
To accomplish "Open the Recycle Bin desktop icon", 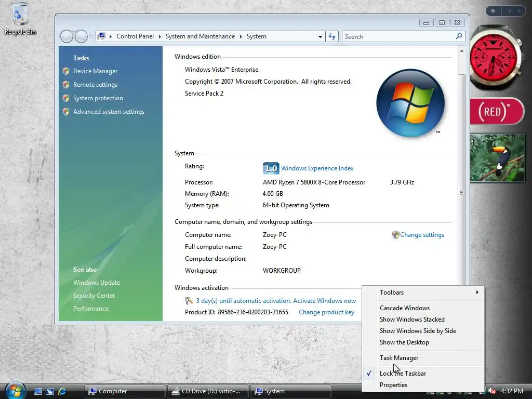I will [x=20, y=19].
